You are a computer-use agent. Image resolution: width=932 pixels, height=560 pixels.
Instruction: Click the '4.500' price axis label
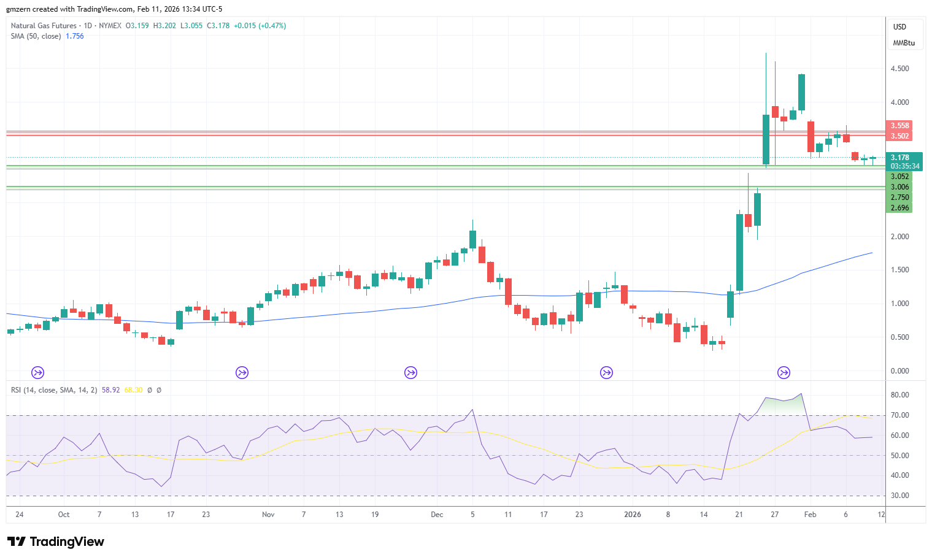coord(899,69)
